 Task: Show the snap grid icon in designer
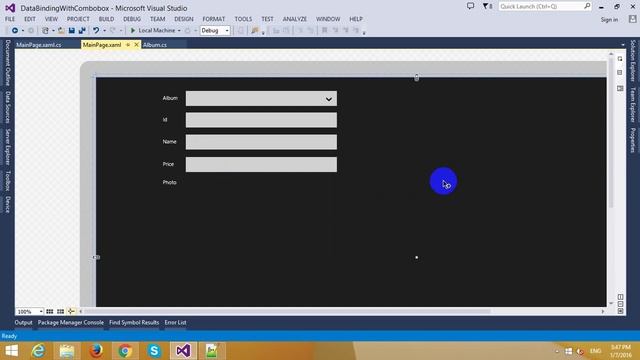click(50, 311)
